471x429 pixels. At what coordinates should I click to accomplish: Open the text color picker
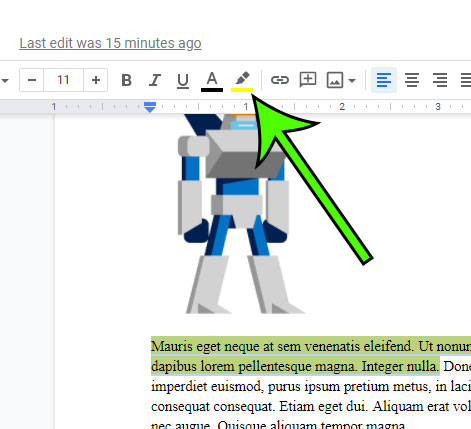tap(212, 81)
